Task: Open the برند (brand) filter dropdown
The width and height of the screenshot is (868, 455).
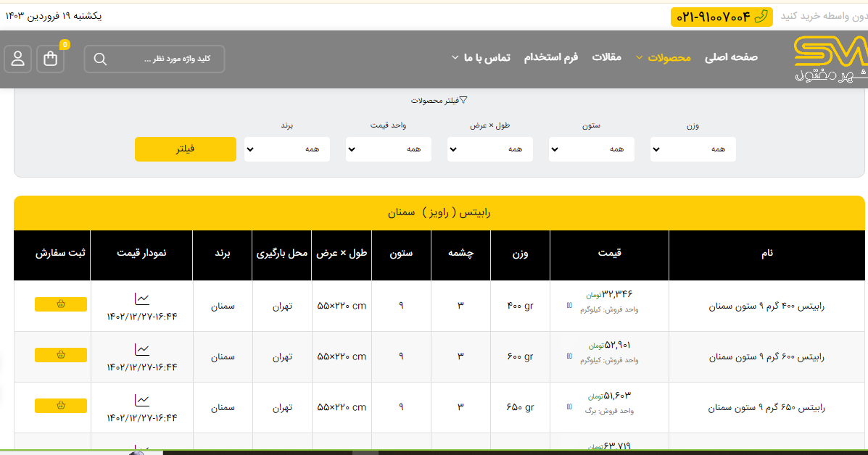Action: click(x=286, y=149)
